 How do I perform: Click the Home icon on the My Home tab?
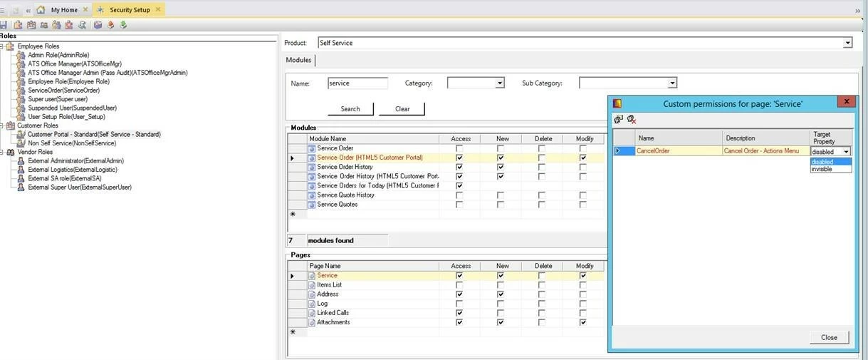click(x=41, y=10)
